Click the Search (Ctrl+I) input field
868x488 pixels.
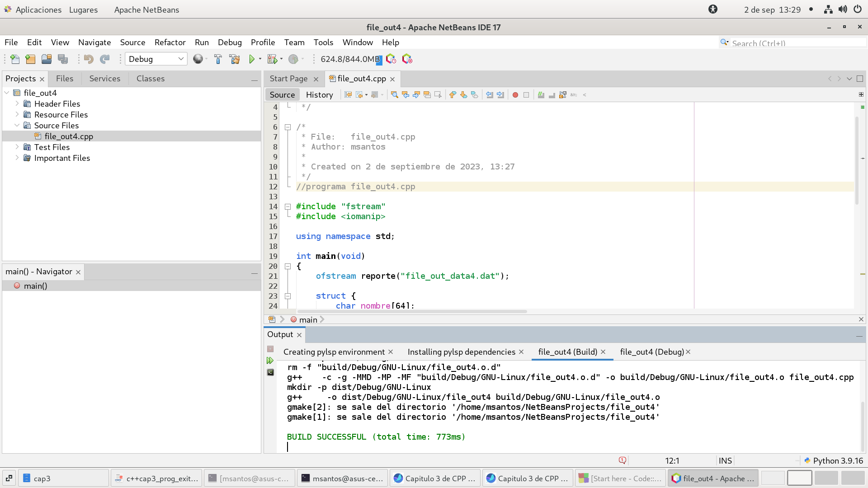click(x=796, y=43)
